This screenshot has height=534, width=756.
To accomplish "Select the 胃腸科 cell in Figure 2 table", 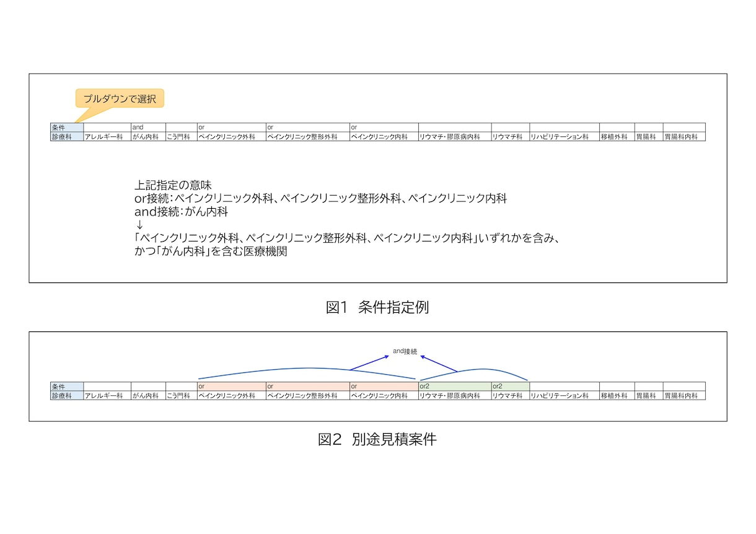I will [x=649, y=395].
